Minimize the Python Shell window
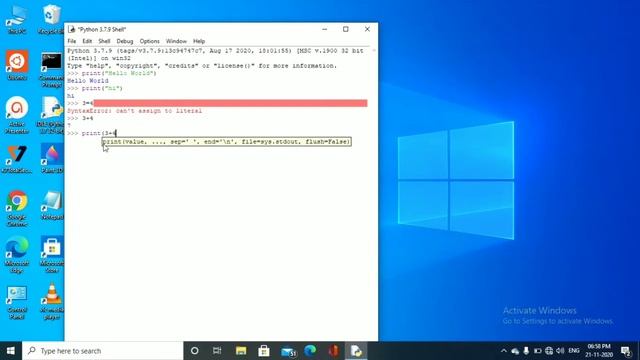 pyautogui.click(x=324, y=29)
